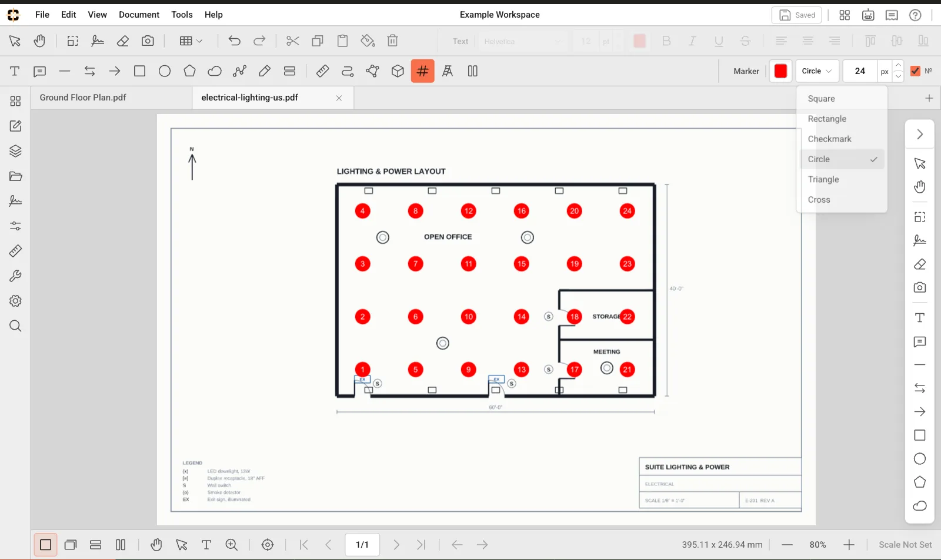Toggle the marker numbering checkbox

click(915, 71)
